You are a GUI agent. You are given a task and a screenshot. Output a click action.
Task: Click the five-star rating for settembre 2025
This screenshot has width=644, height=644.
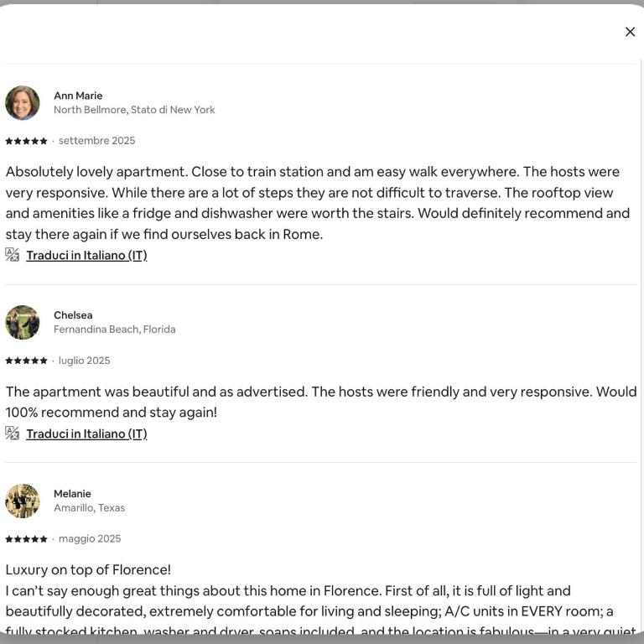26,141
